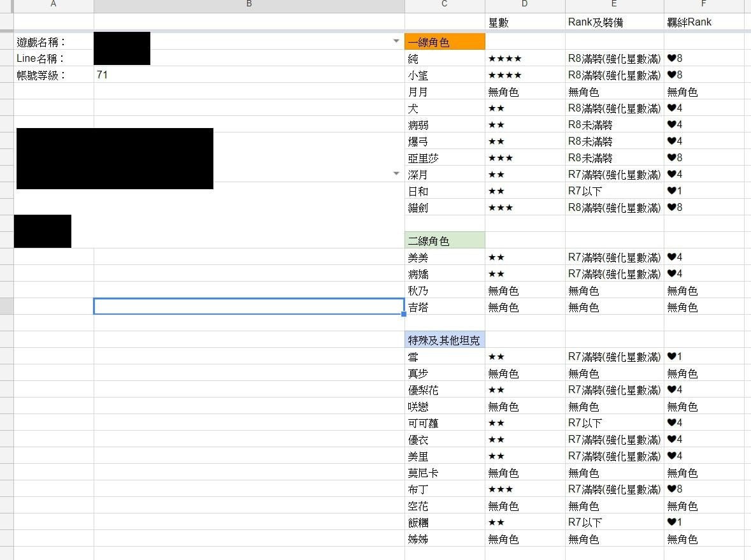This screenshot has width=751, height=560.
Task: Click the character name cell 布丁
Action: tap(445, 489)
